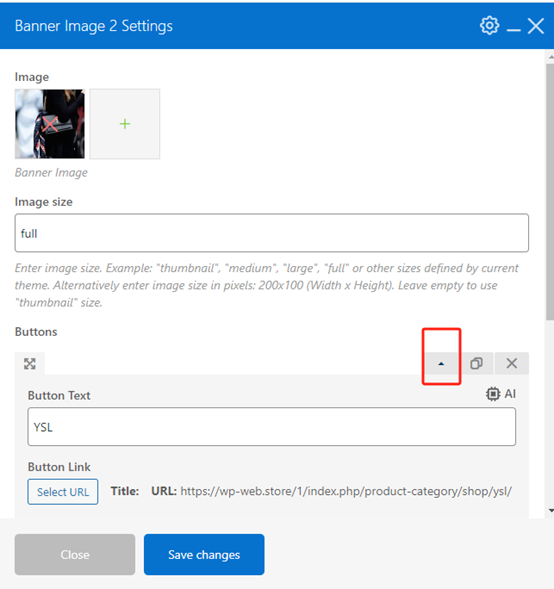Viewport: 554px width, 589px height.
Task: Collapse the button item with arrow toggle
Action: (441, 364)
